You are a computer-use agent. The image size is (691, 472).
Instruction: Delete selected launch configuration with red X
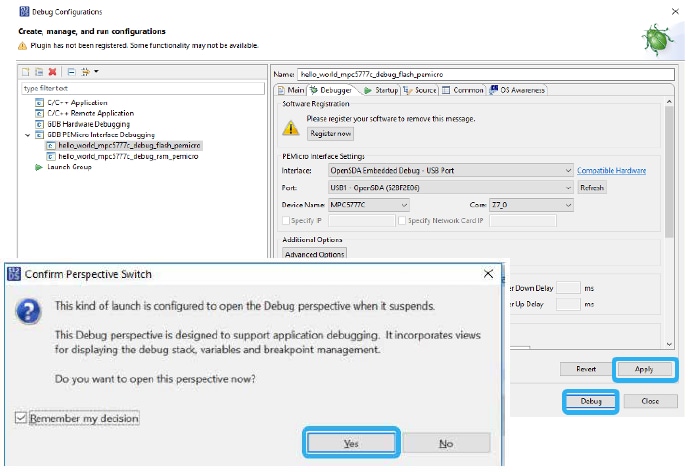tap(51, 72)
